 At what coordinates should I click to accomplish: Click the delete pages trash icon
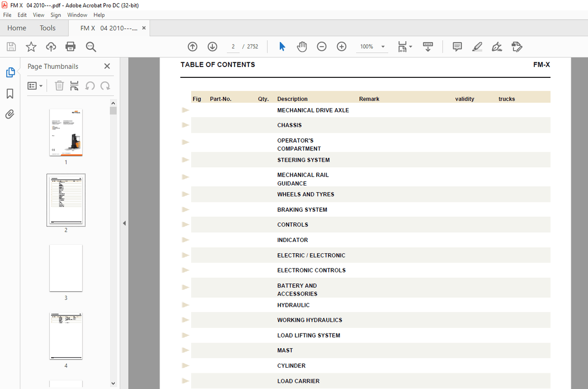click(59, 85)
